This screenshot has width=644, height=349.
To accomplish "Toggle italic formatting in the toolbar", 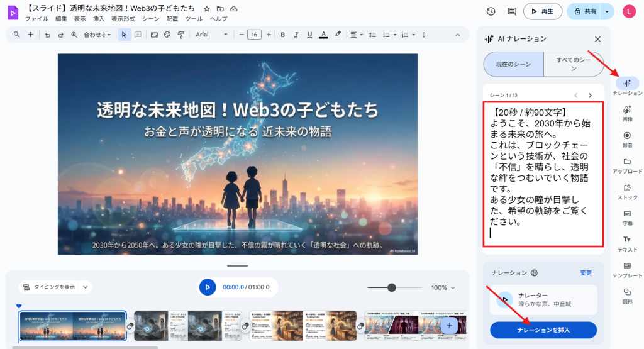I will coord(296,35).
